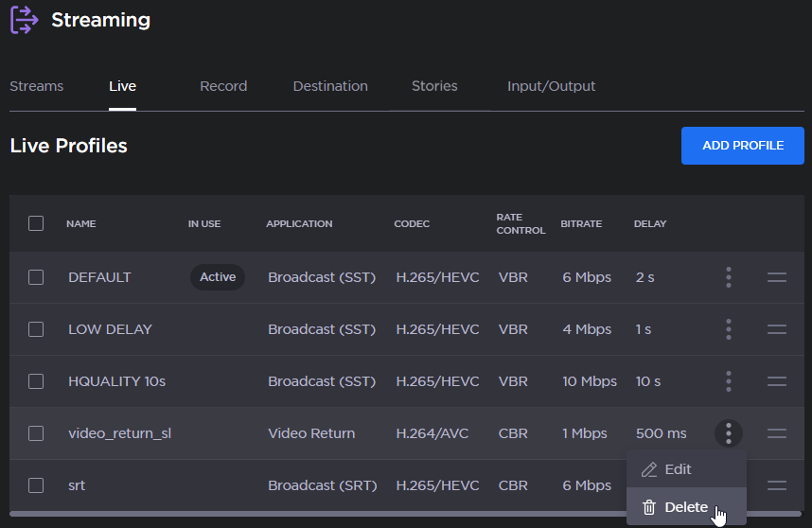Screen dimensions: 812x528
Task: Click the srt row drag handle
Action: [776, 485]
